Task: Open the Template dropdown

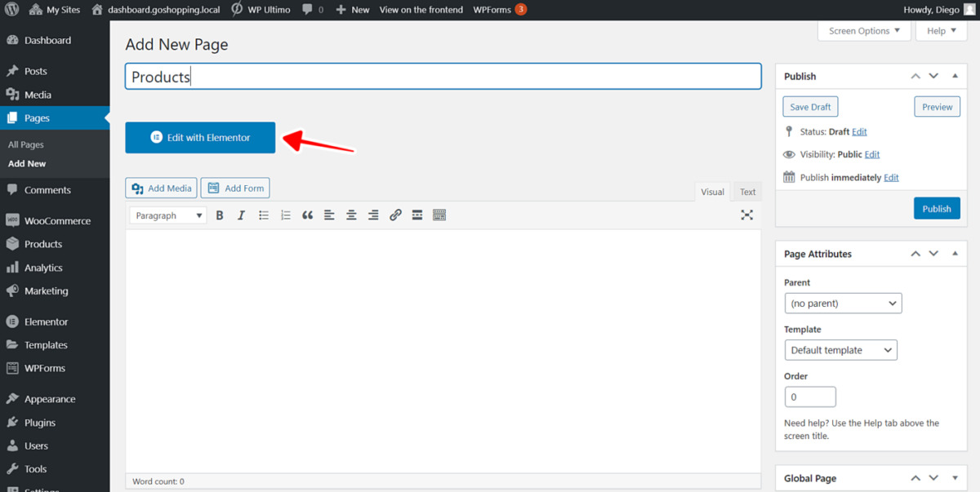Action: [x=840, y=349]
